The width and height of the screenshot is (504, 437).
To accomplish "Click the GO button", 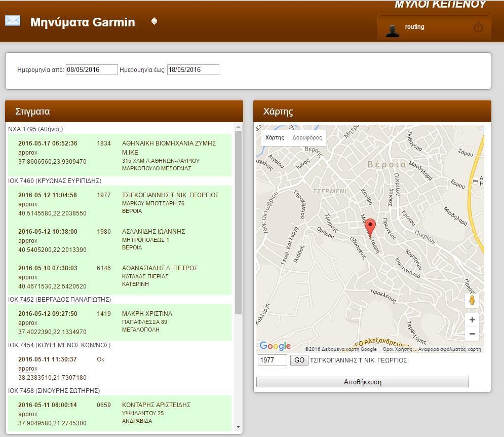I will (x=299, y=360).
